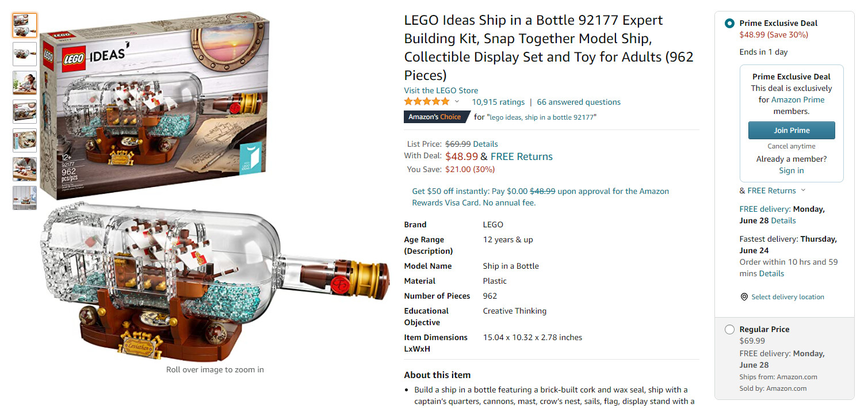
Task: Click the Join Prime button
Action: tap(791, 131)
